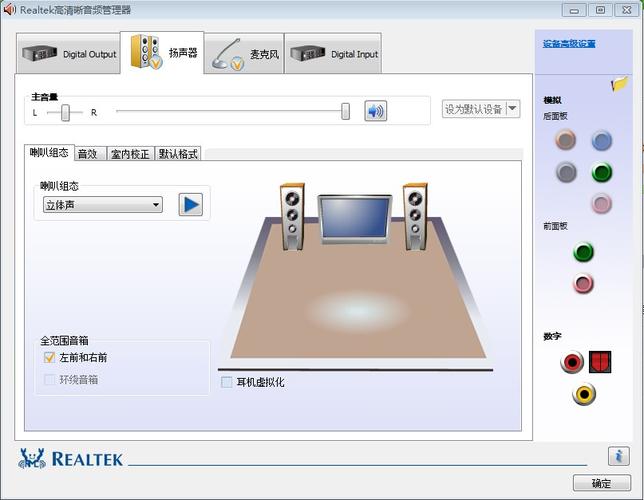Click the right front speaker in room
The height and width of the screenshot is (500, 644).
pos(415,217)
